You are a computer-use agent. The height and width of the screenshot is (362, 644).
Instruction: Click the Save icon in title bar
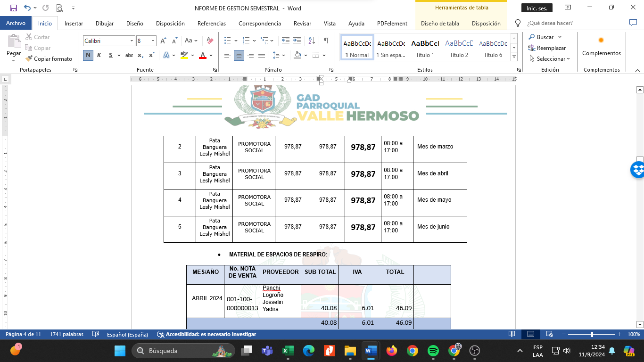tap(14, 8)
